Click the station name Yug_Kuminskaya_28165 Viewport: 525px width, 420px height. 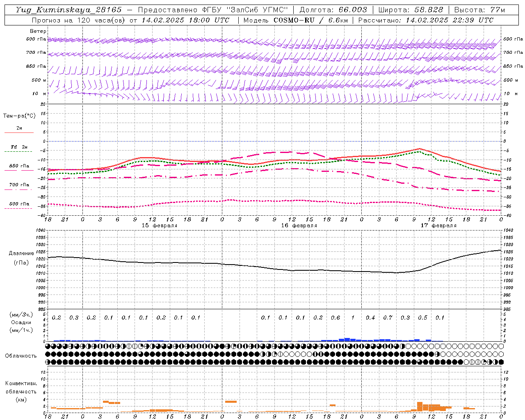(x=69, y=10)
